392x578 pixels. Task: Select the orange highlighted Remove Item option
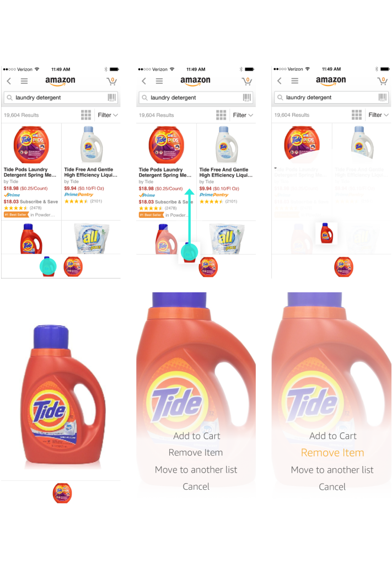[x=332, y=453]
